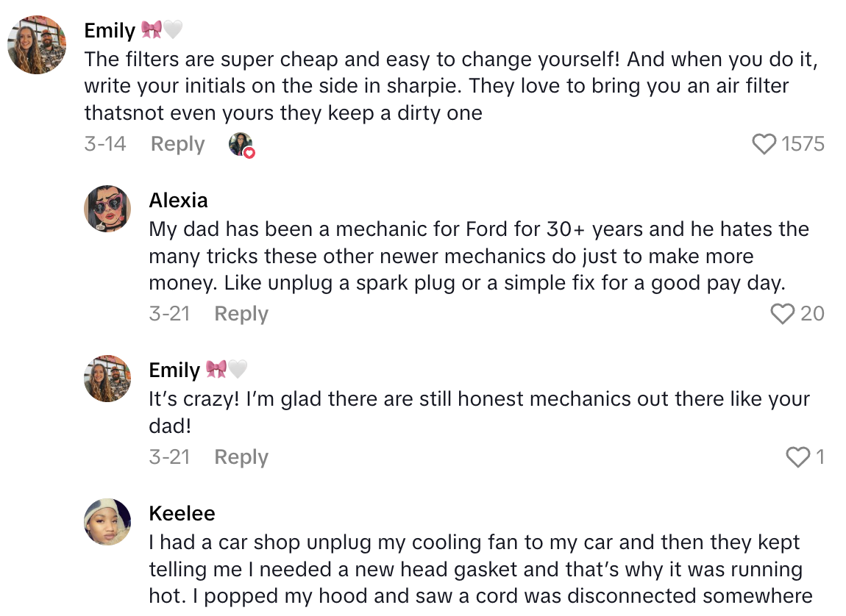Reply to Alexia's comment

[x=241, y=314]
